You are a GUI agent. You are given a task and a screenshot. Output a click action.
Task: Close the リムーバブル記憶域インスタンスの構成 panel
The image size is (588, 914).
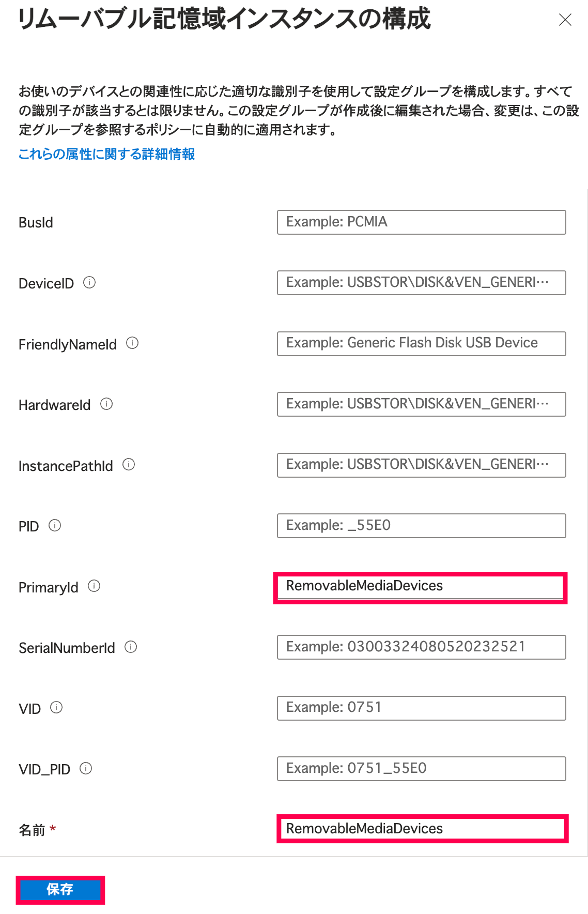click(565, 20)
